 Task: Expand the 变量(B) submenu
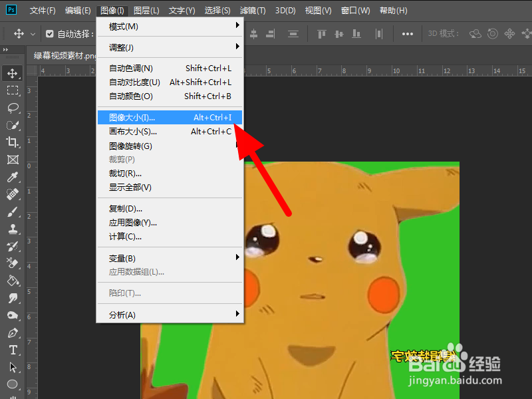(x=170, y=258)
